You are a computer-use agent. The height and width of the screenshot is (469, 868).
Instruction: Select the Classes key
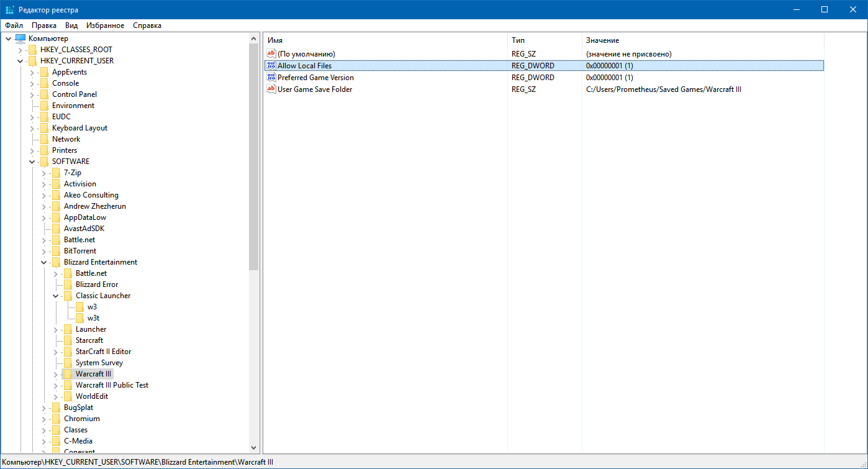click(x=76, y=430)
